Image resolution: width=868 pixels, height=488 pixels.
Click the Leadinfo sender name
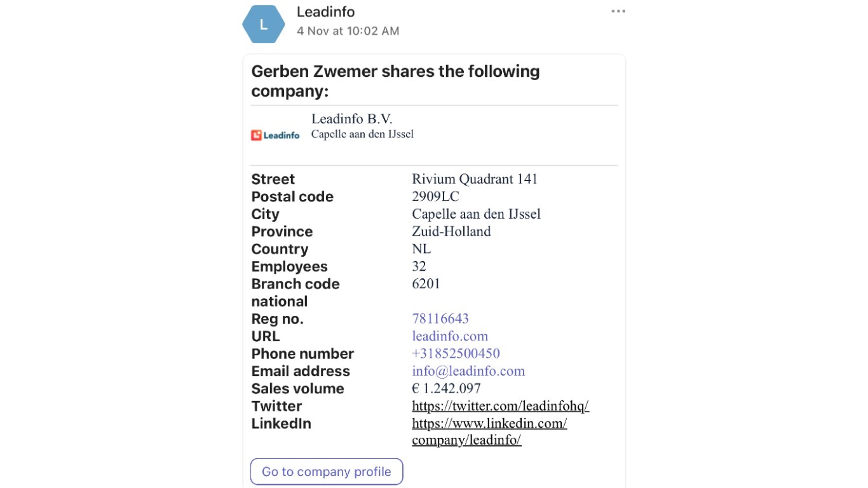point(326,12)
